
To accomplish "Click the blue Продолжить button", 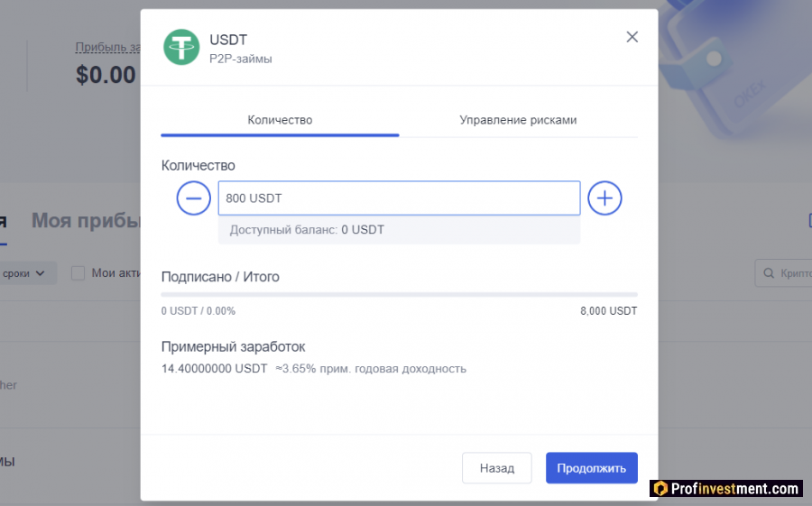I will (591, 468).
